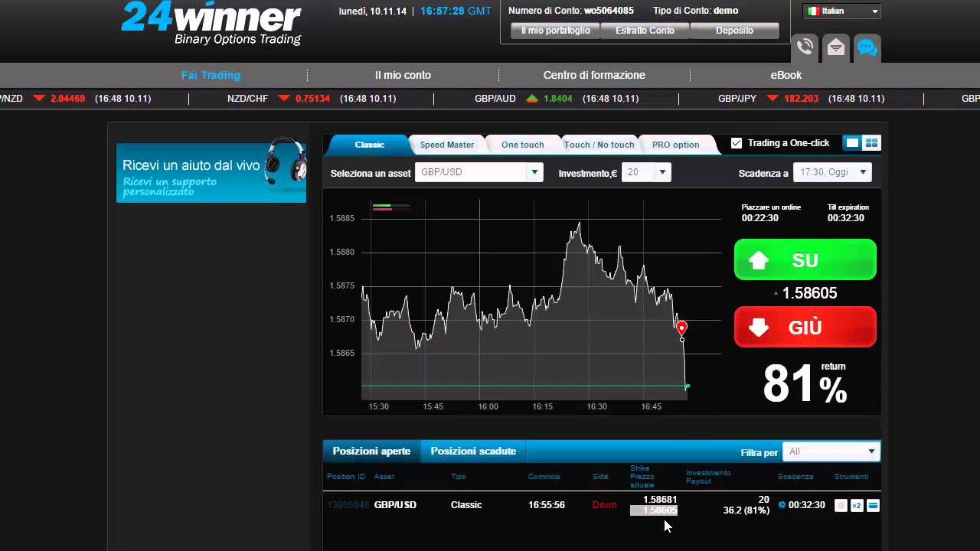
Task: Click the 16:55:56 start time cell
Action: [x=547, y=505]
